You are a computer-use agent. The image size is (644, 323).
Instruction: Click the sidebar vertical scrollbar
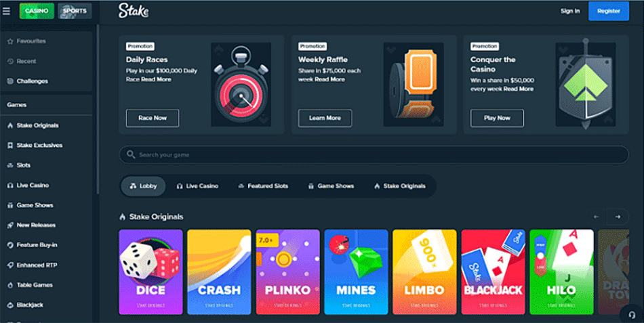[98, 109]
